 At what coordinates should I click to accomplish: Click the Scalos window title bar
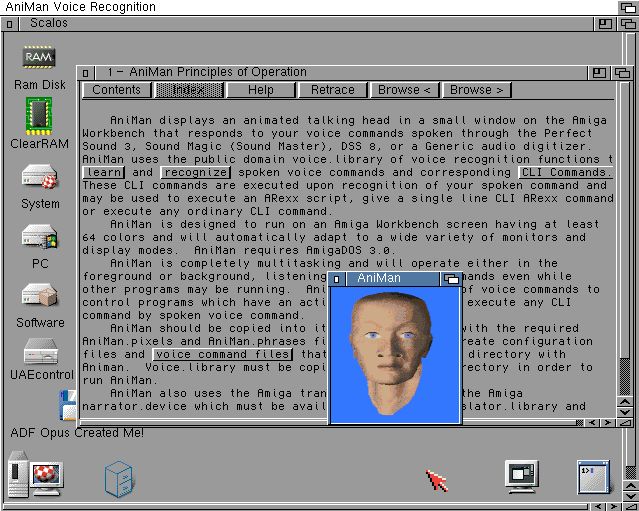click(306, 24)
